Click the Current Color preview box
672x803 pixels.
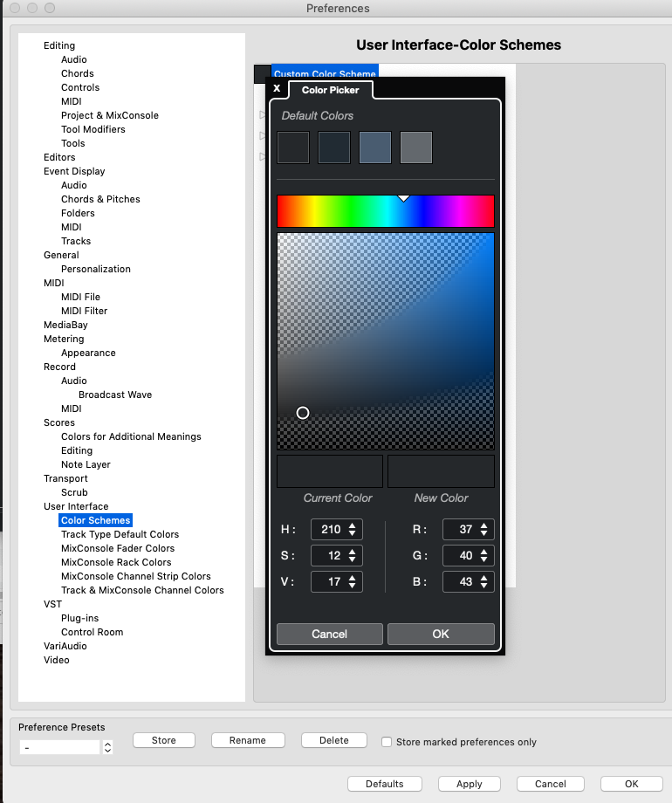[x=330, y=471]
